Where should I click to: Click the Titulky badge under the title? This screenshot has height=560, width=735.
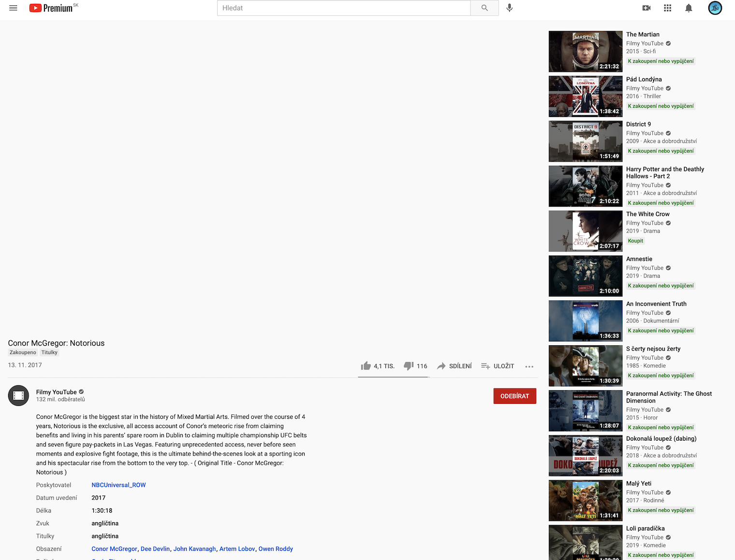[49, 353]
